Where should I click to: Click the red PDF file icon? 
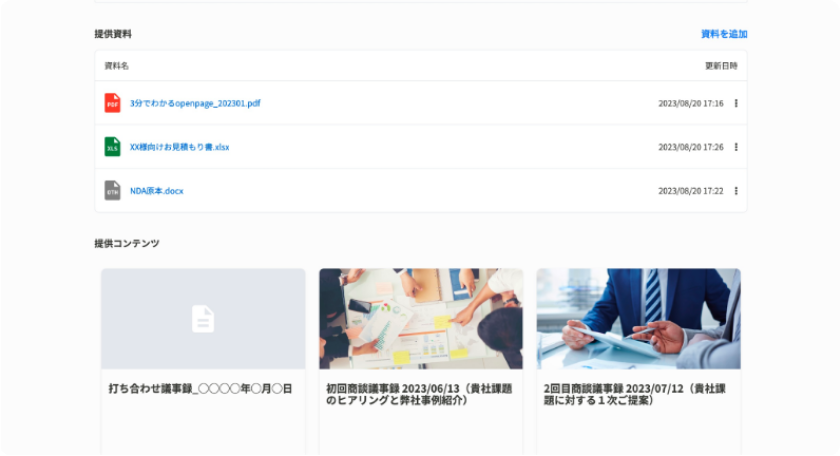pos(112,103)
